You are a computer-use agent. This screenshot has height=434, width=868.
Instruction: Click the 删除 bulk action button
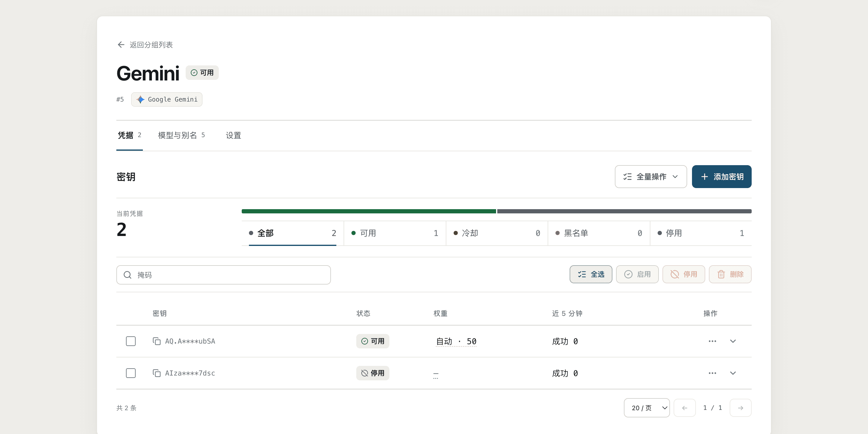click(730, 274)
